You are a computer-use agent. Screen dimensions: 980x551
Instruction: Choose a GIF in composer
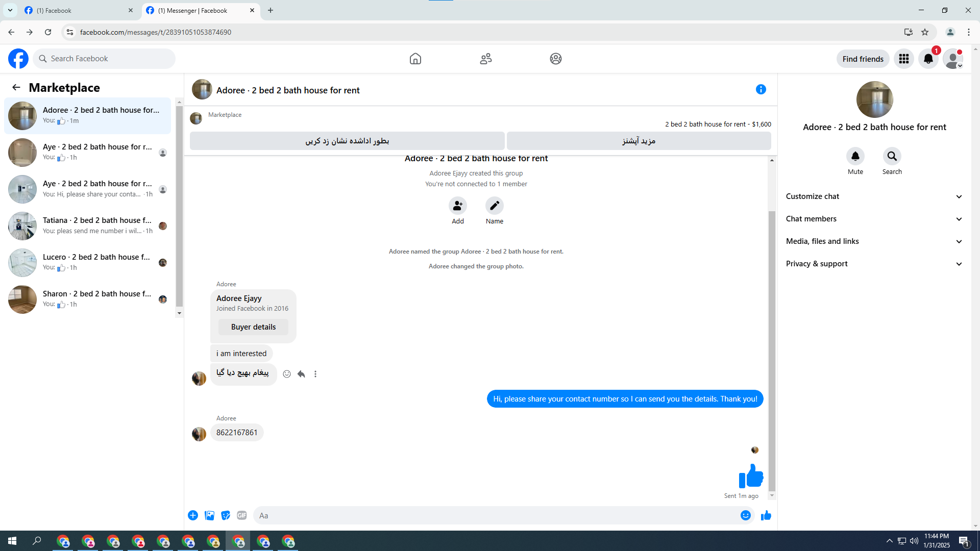pos(242,515)
